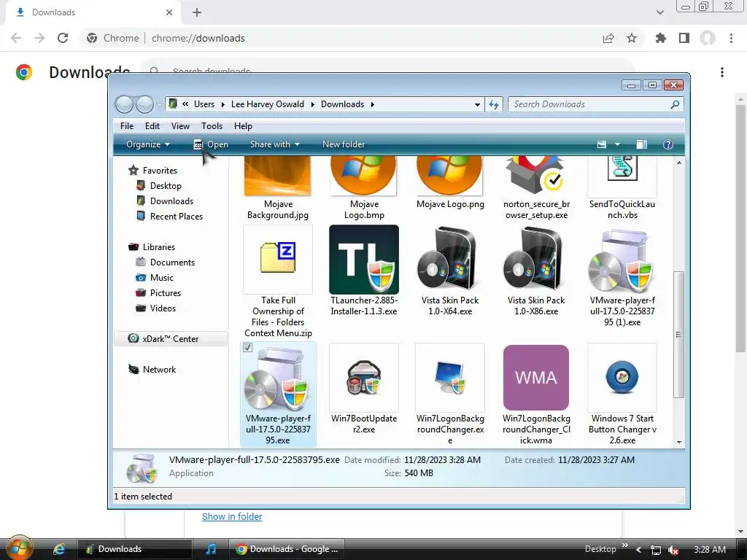
Task: Refresh the Explorer folder view
Action: tap(494, 104)
